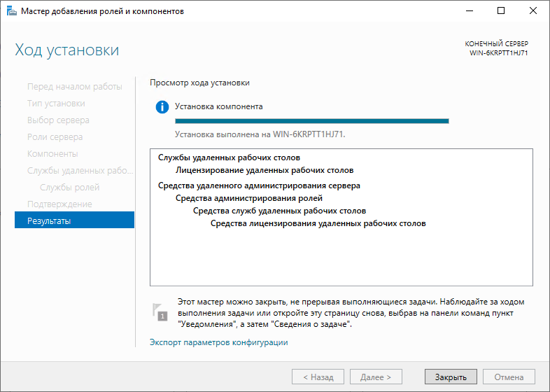The image size is (550, 392).
Task: Click the notice text about closing the wizard
Action: pyautogui.click(x=351, y=313)
